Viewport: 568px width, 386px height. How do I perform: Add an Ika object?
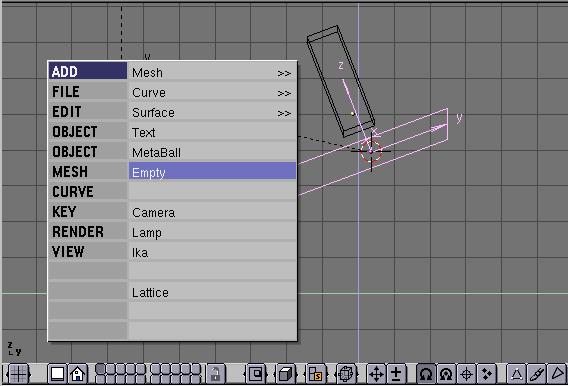[x=212, y=252]
